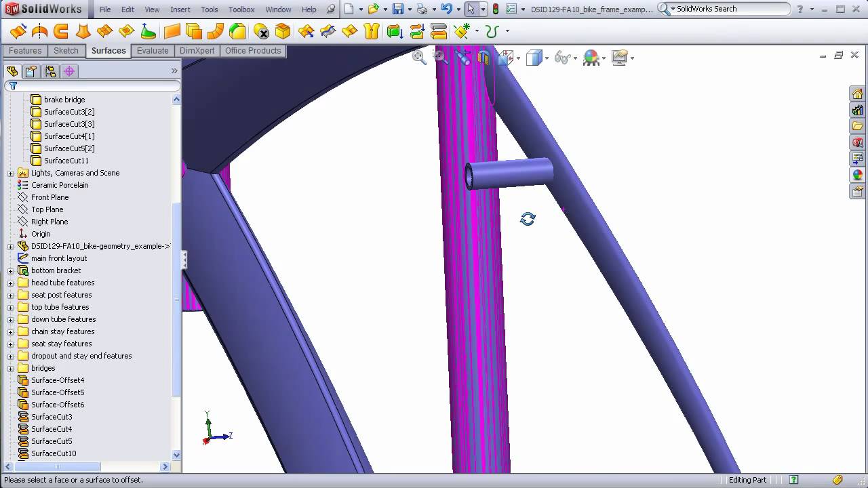Expand the bridges folder
Image resolution: width=868 pixels, height=488 pixels.
(x=10, y=368)
